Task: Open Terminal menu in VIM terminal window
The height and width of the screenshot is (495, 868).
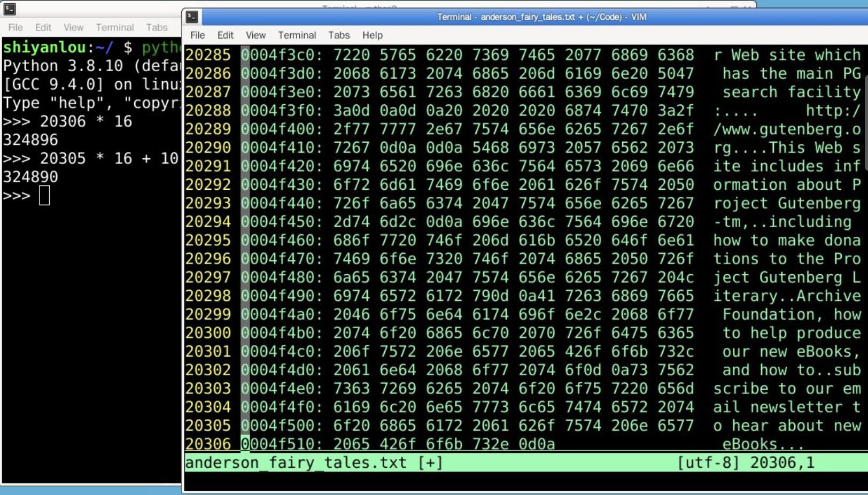Action: coord(297,35)
